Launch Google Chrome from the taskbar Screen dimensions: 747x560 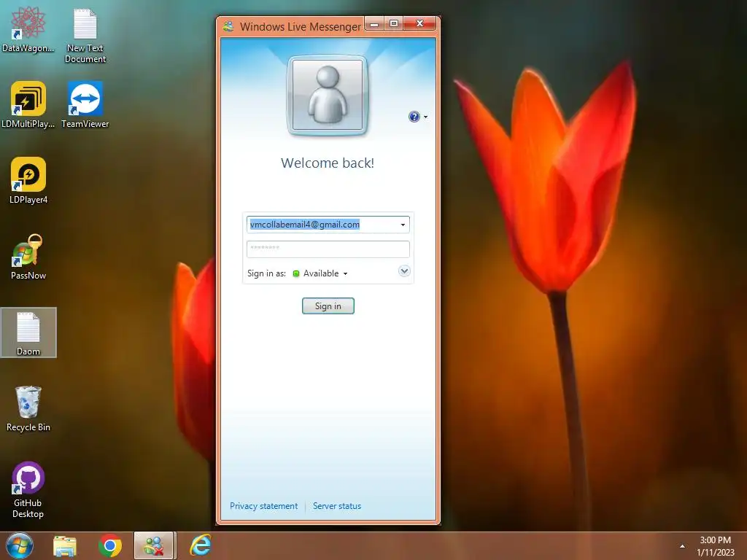pyautogui.click(x=110, y=546)
